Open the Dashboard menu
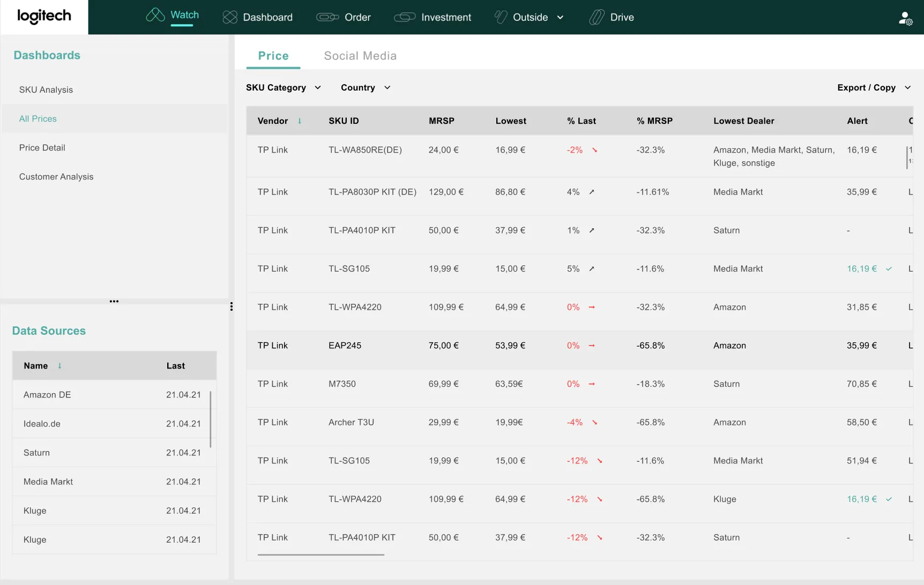924x585 pixels. 267,17
